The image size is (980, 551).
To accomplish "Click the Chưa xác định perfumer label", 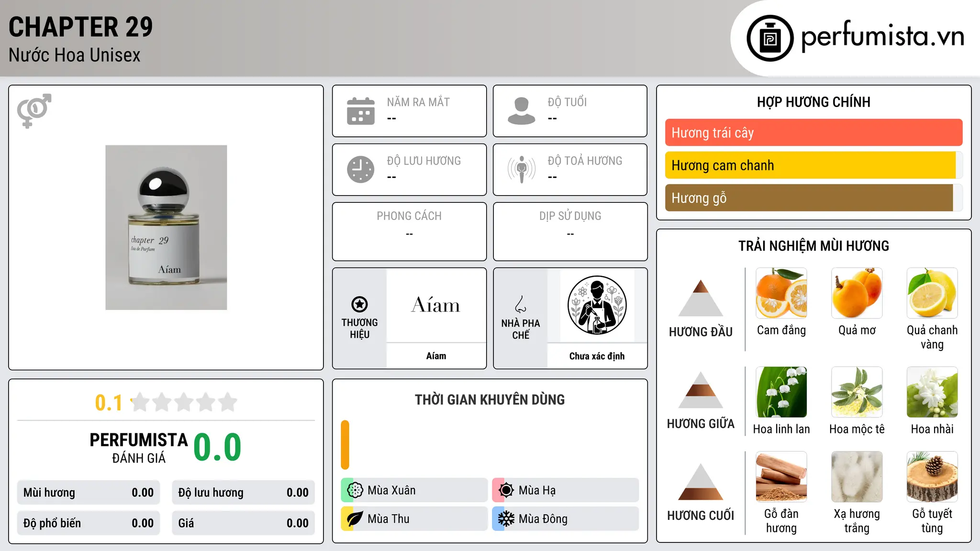I will coord(597,356).
